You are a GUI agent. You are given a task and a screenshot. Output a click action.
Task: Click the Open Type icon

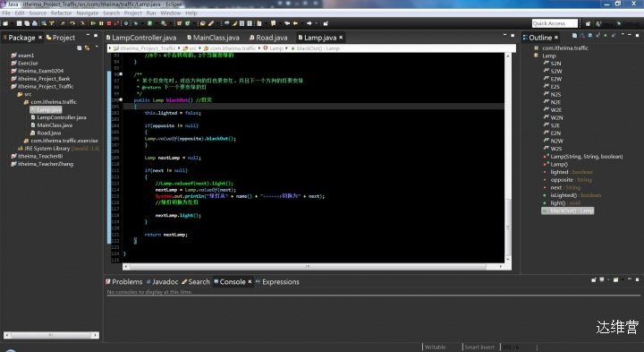point(202,23)
